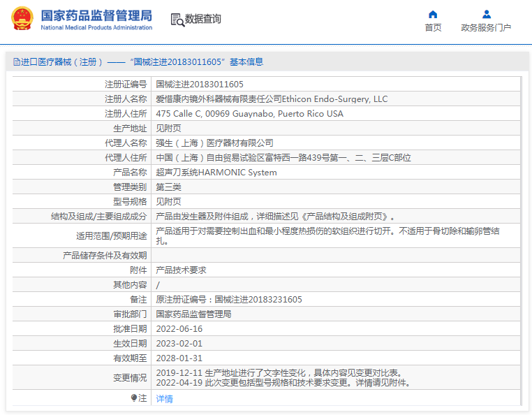Screen dimensions: 532x415
Task: Click the 政务服务门户 user icon
Action: pos(486,14)
